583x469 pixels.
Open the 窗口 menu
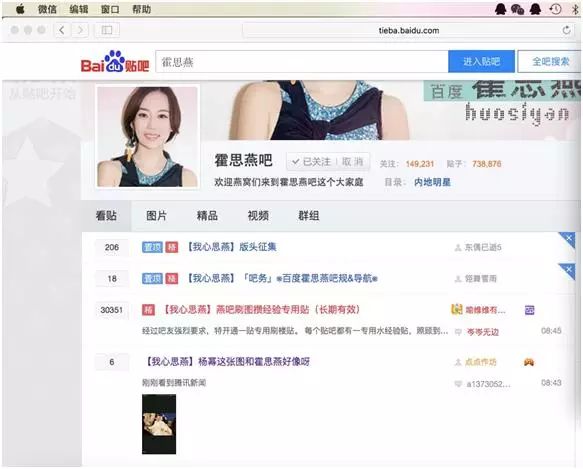[110, 9]
